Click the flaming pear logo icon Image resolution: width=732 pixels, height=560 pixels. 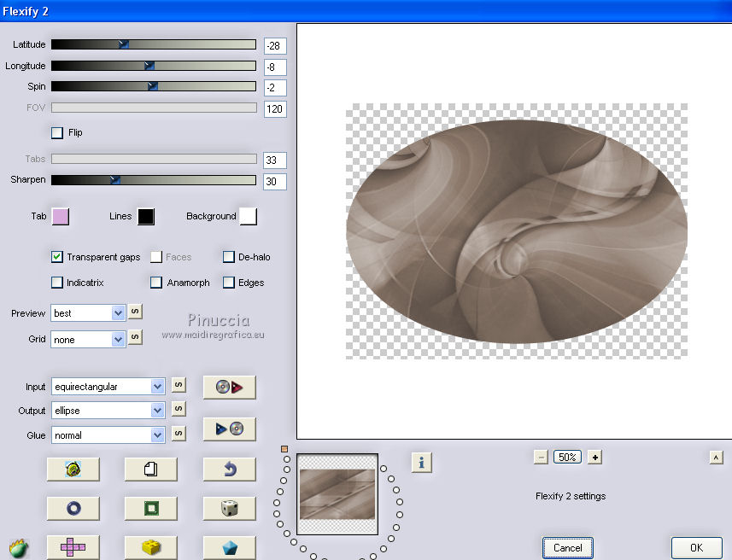19,548
